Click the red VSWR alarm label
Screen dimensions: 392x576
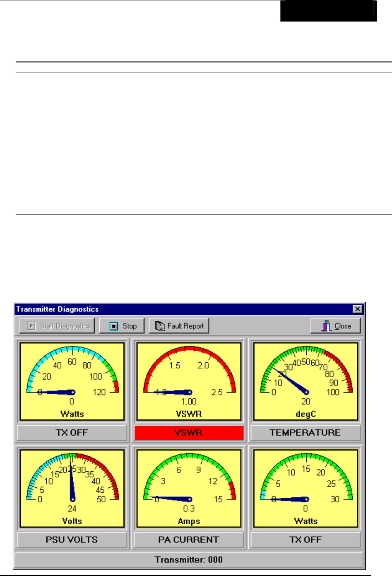(189, 433)
